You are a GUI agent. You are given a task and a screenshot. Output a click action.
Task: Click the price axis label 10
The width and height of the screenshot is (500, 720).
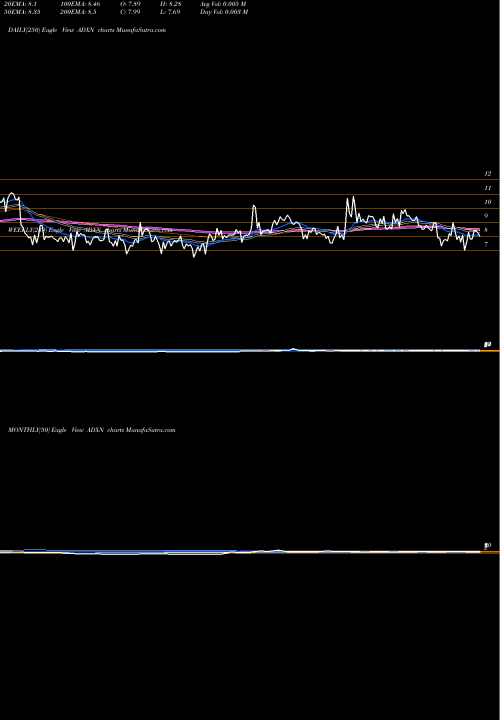[488, 202]
